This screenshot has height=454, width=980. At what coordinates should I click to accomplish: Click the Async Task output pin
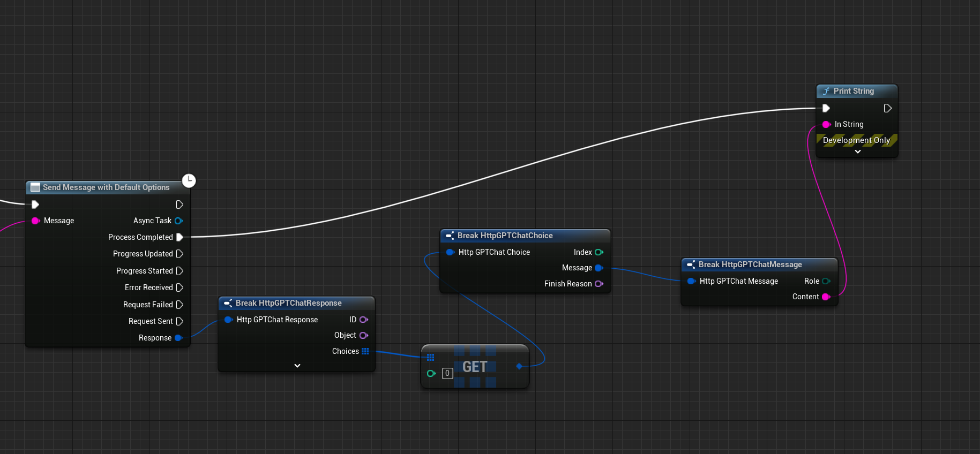click(x=178, y=221)
